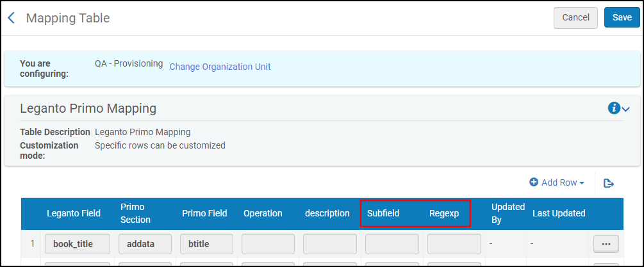The height and width of the screenshot is (267, 644).
Task: Click the plus icon on Add Row
Action: click(534, 182)
